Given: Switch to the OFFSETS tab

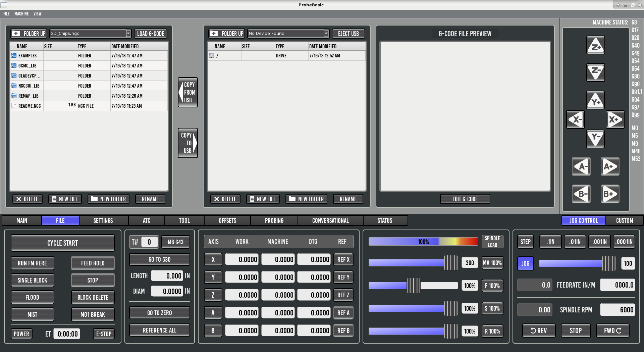Looking at the screenshot, I should tap(227, 220).
